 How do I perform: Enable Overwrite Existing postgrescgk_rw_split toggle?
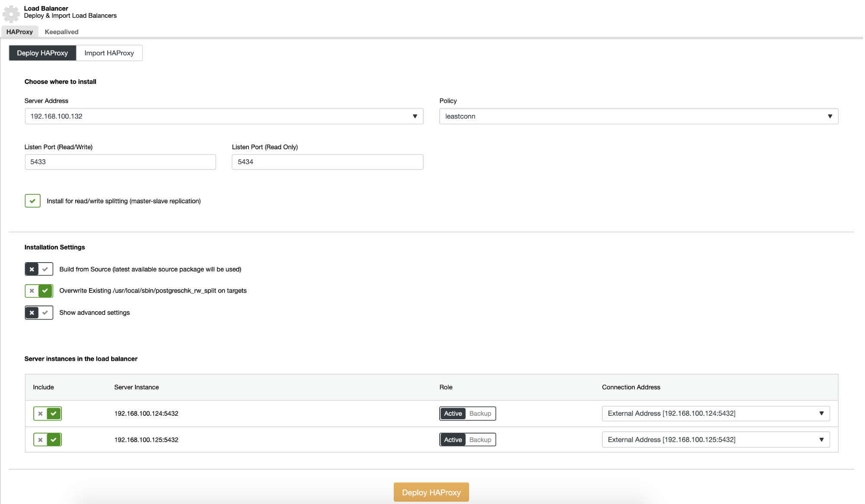point(45,290)
